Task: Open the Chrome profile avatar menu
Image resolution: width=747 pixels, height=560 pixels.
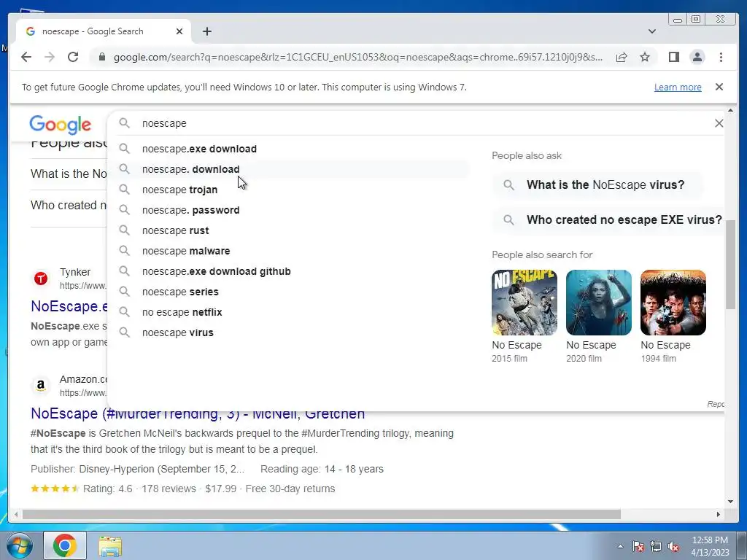Action: coord(697,57)
